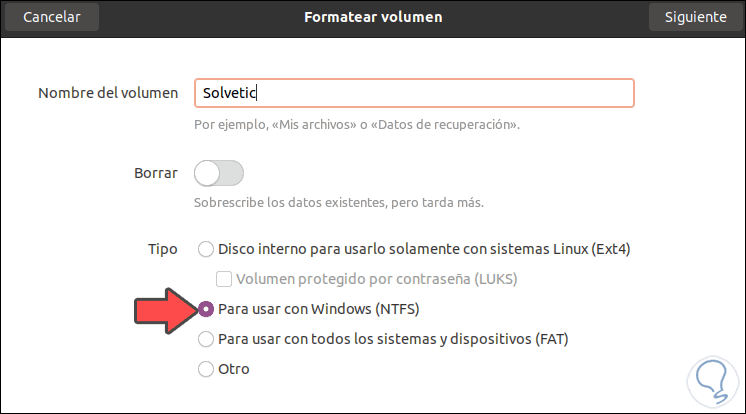Click the Cancelar button
This screenshot has height=414, width=746.
[x=53, y=17]
